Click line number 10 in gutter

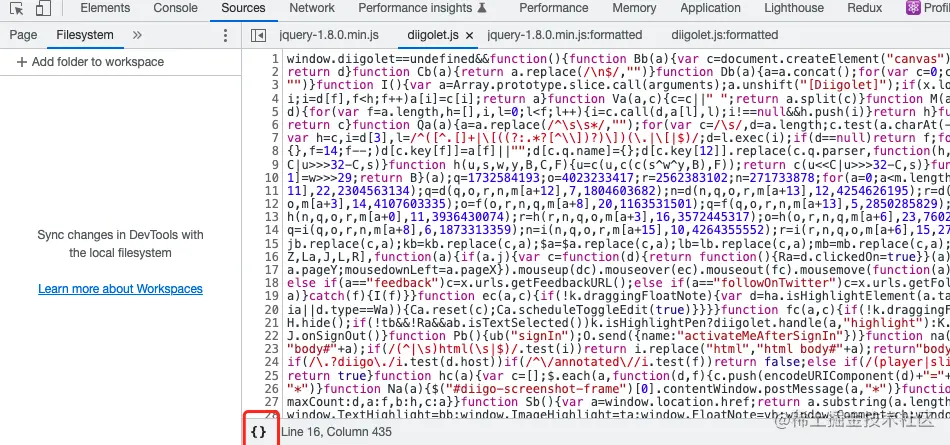click(272, 178)
